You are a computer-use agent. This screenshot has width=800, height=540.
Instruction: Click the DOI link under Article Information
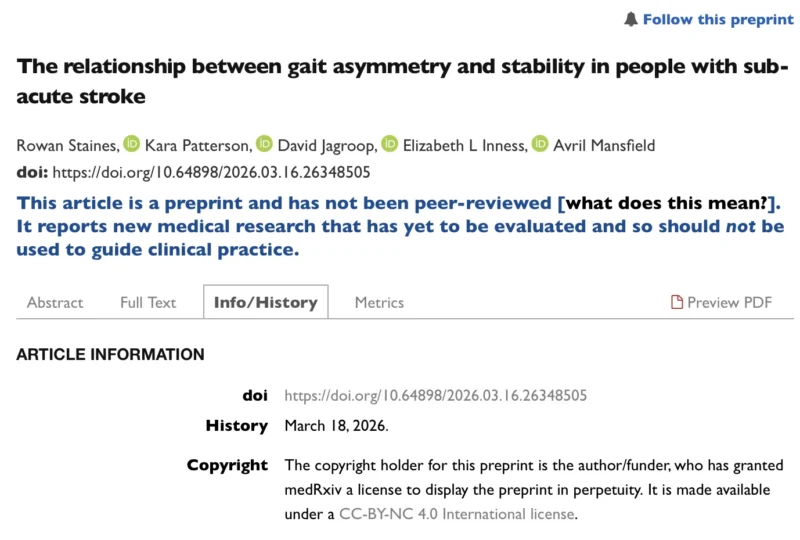click(435, 395)
